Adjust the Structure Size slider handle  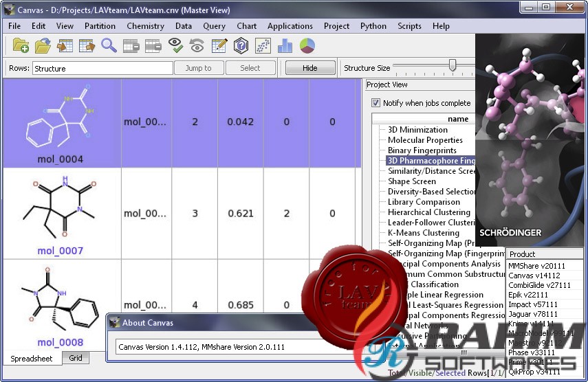[453, 65]
